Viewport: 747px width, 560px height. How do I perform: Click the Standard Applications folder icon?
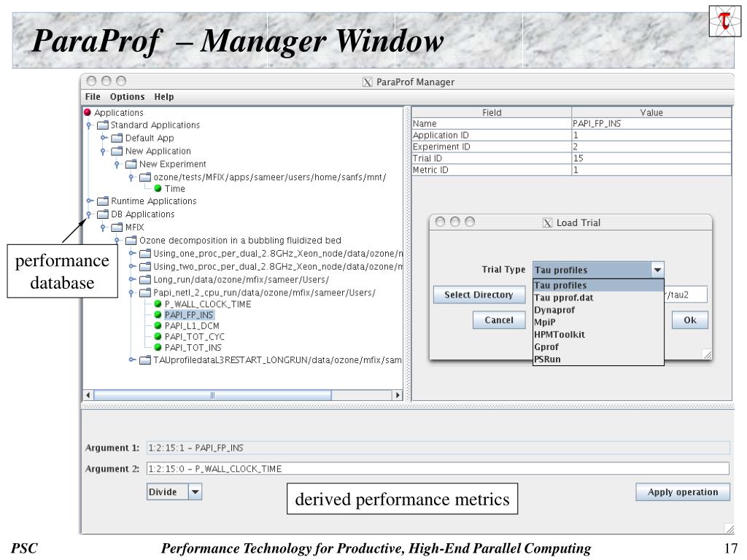(103, 125)
